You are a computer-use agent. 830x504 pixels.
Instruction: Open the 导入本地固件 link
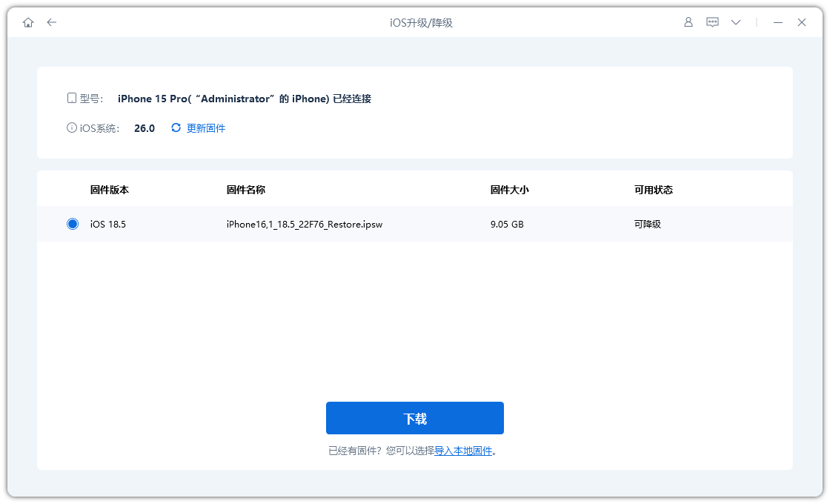tap(463, 451)
